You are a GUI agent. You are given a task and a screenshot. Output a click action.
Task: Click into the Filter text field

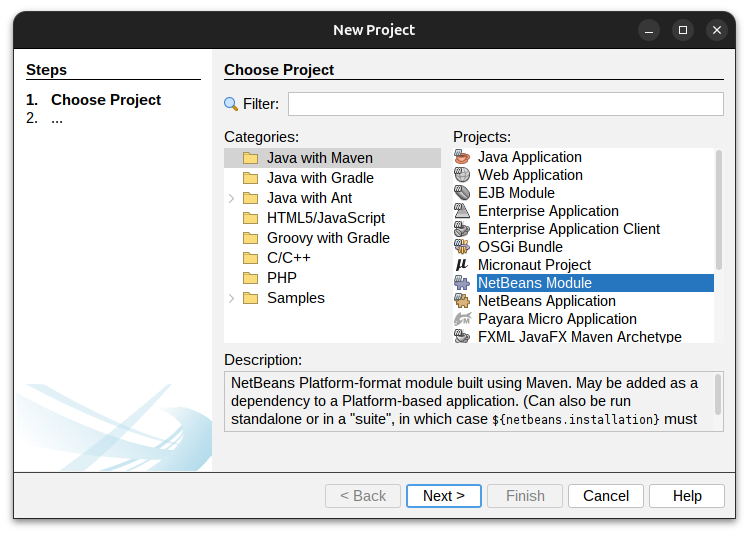point(505,104)
